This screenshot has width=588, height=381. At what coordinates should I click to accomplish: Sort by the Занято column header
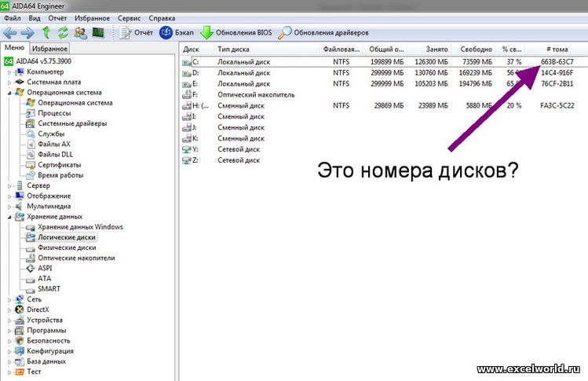click(x=436, y=49)
